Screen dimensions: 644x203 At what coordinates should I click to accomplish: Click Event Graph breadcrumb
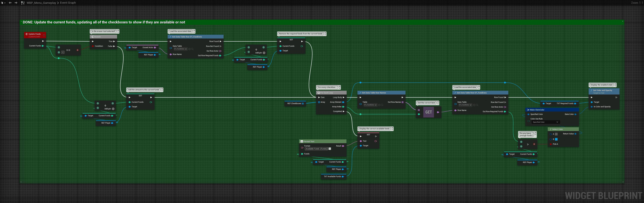click(x=68, y=3)
